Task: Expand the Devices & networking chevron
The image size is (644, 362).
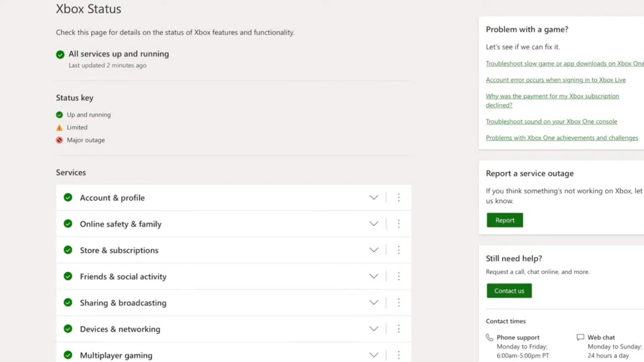Action: [x=374, y=329]
